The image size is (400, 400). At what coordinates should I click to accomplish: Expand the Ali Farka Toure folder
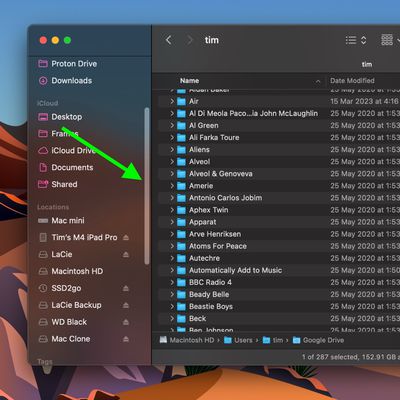click(x=172, y=137)
